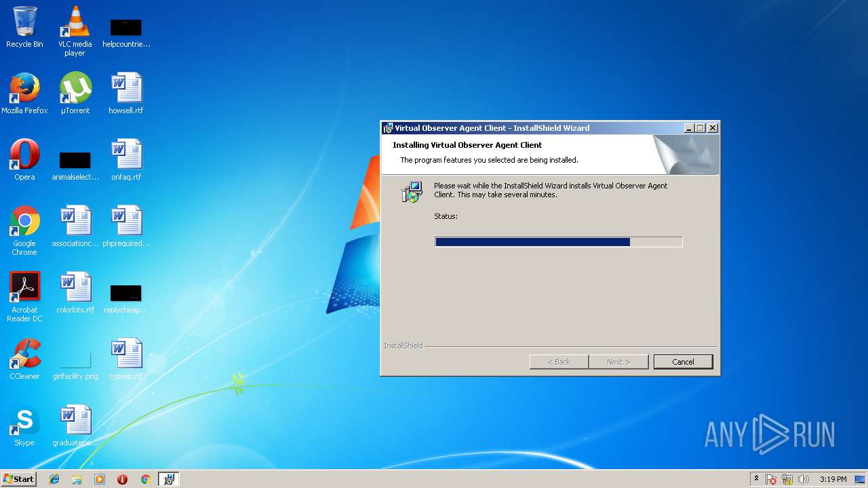Cancel the Virtual Observer installation
The height and width of the screenshot is (488, 868).
tap(683, 362)
